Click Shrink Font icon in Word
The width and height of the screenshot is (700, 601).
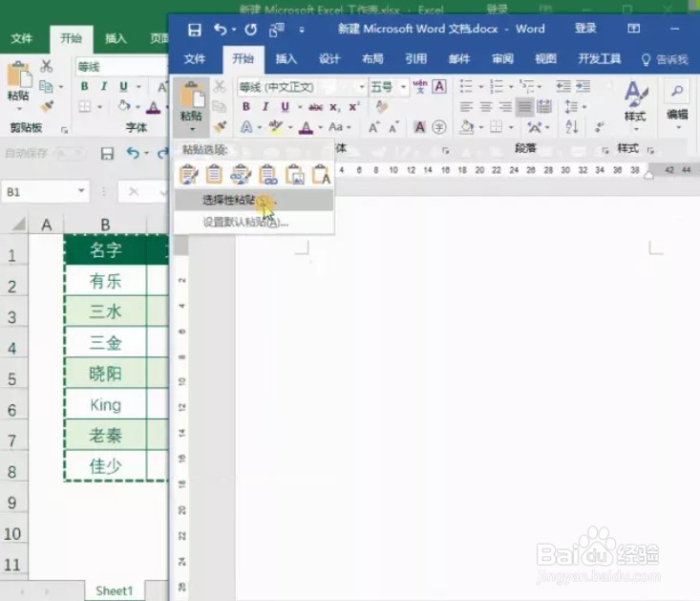393,128
